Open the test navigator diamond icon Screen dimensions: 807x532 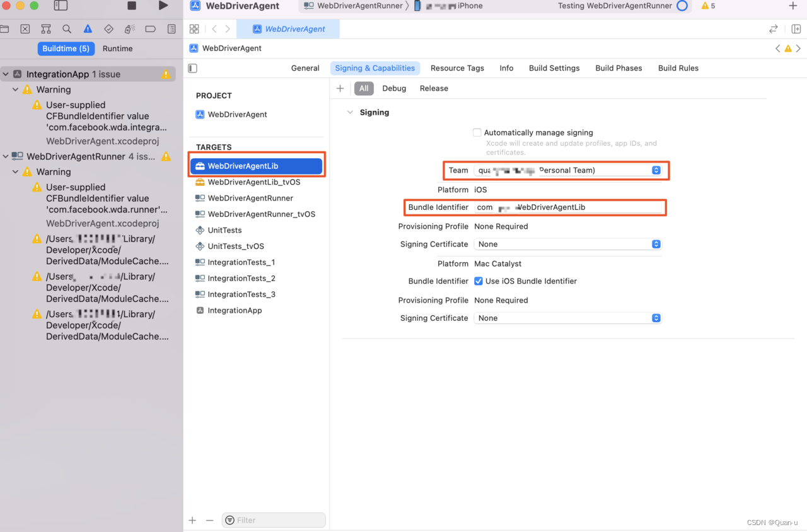click(x=108, y=29)
